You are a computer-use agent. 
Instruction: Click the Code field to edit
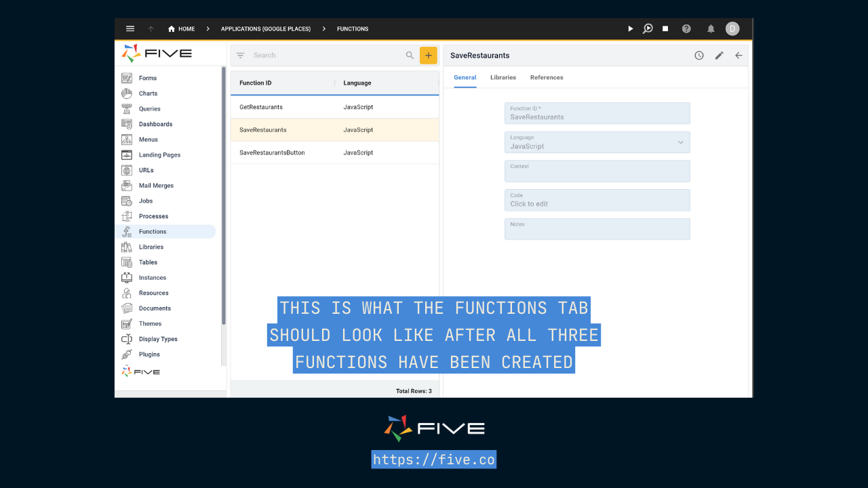pos(597,200)
